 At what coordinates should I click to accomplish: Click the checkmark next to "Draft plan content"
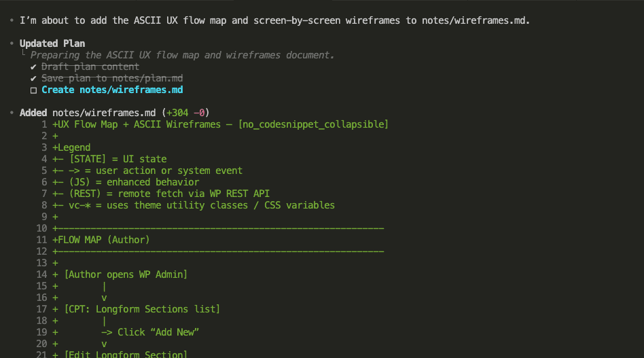(33, 67)
